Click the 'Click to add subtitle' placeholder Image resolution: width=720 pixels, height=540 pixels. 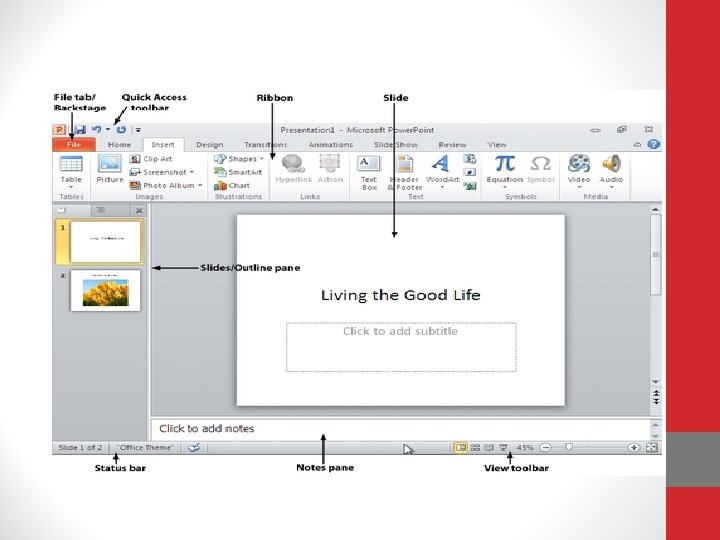(x=401, y=347)
